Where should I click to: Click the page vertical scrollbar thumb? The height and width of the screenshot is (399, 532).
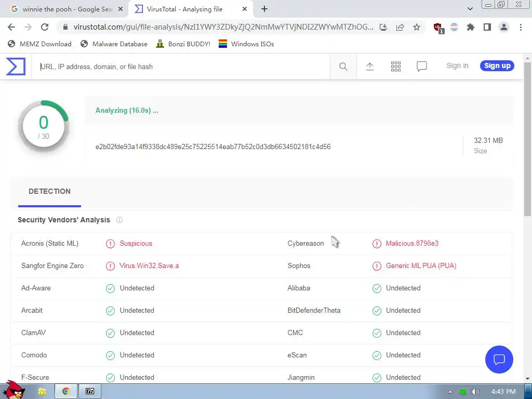pyautogui.click(x=528, y=139)
